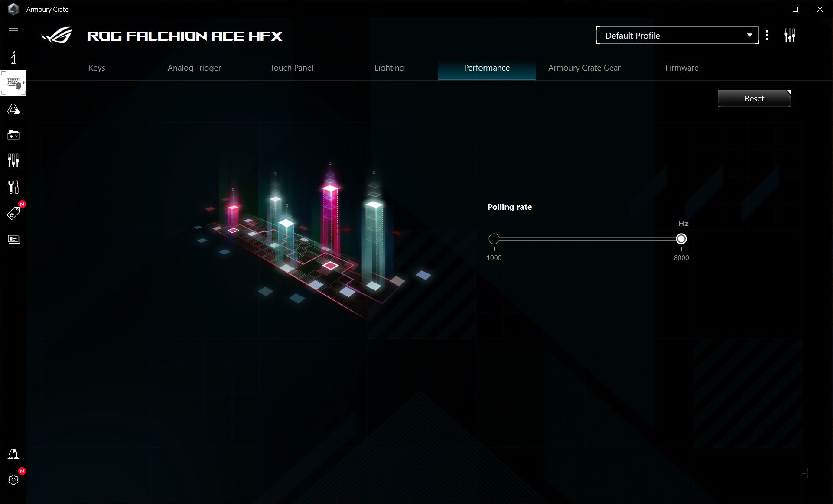Open the News icon in sidebar
The width and height of the screenshot is (833, 504).
pos(14,239)
